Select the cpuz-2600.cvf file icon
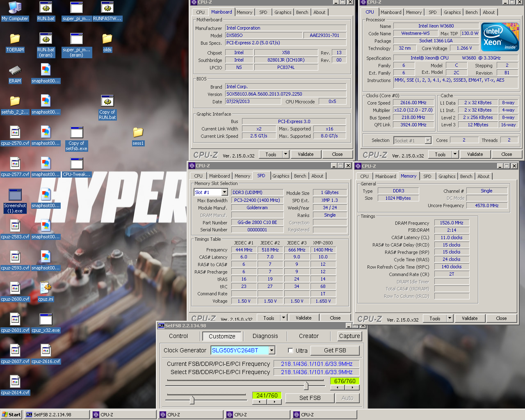Viewport: 525px width, 420px height. 15,292
